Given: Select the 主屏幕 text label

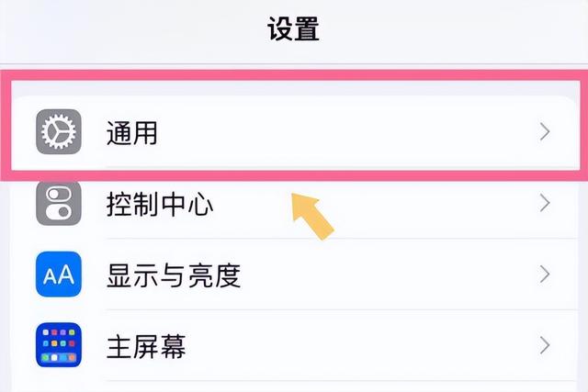Looking at the screenshot, I should [x=146, y=346].
